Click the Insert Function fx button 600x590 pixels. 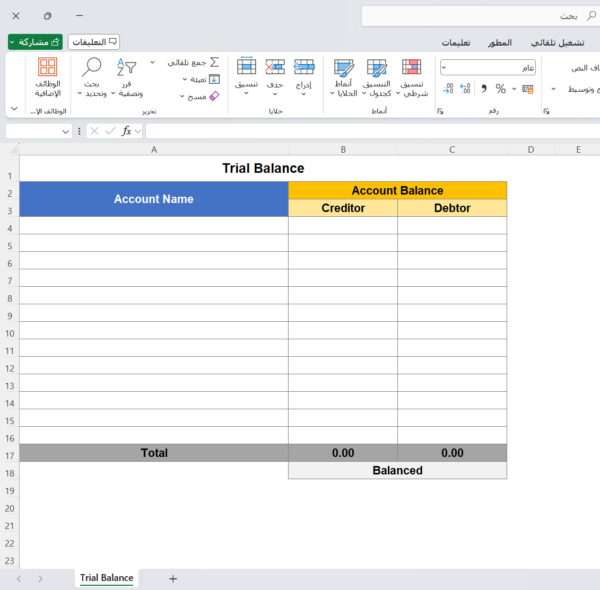point(127,131)
